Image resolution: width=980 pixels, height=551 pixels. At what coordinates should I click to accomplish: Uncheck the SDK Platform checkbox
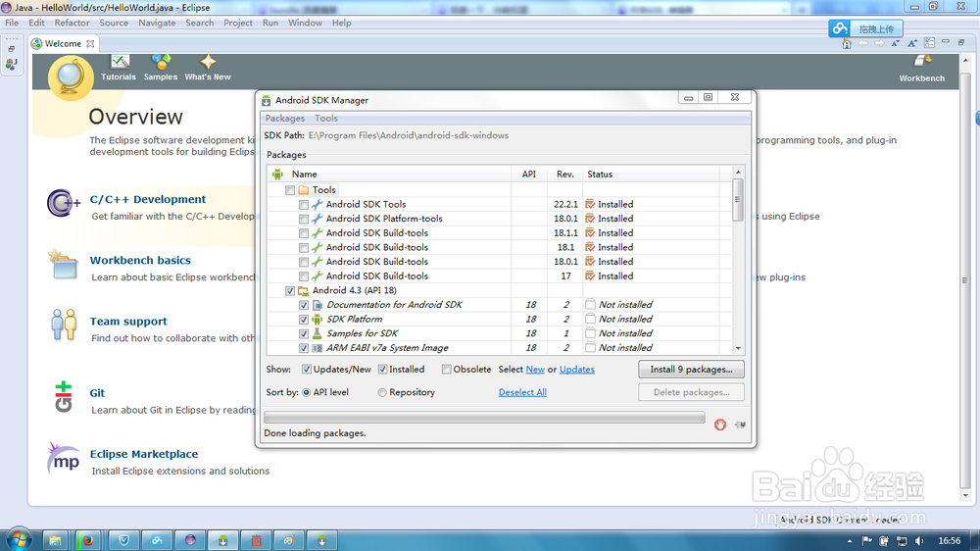pos(304,320)
